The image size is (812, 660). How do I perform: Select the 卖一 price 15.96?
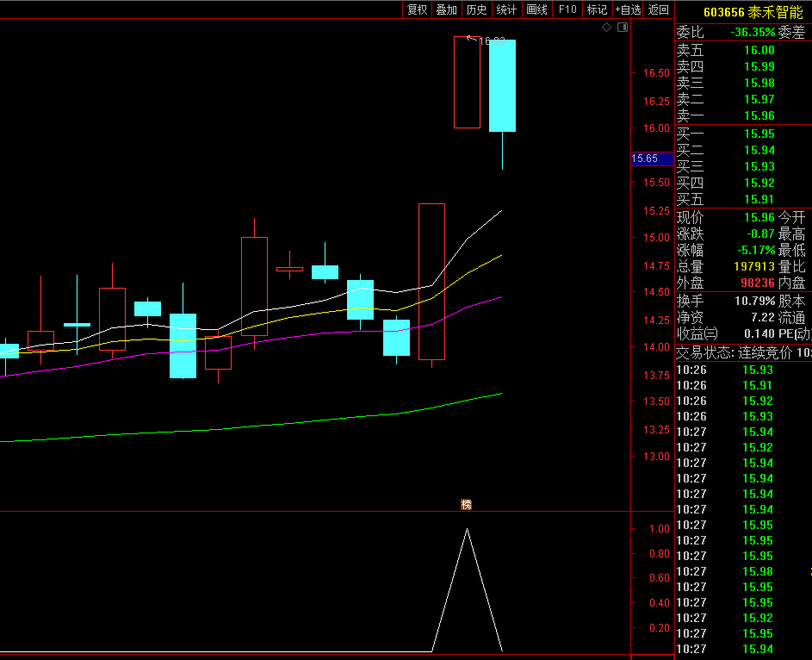[x=759, y=115]
